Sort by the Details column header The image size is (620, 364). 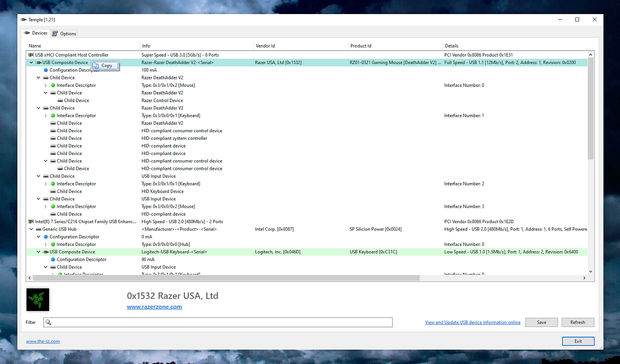click(518, 46)
